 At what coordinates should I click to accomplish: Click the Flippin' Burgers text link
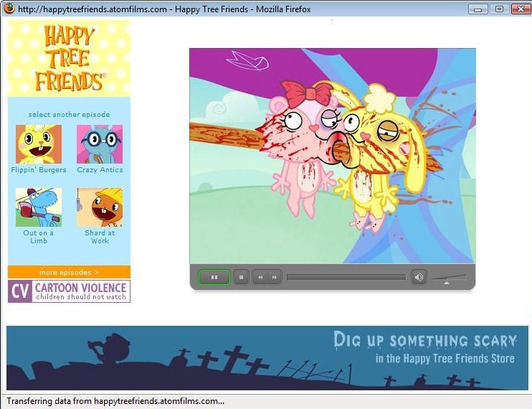click(39, 170)
